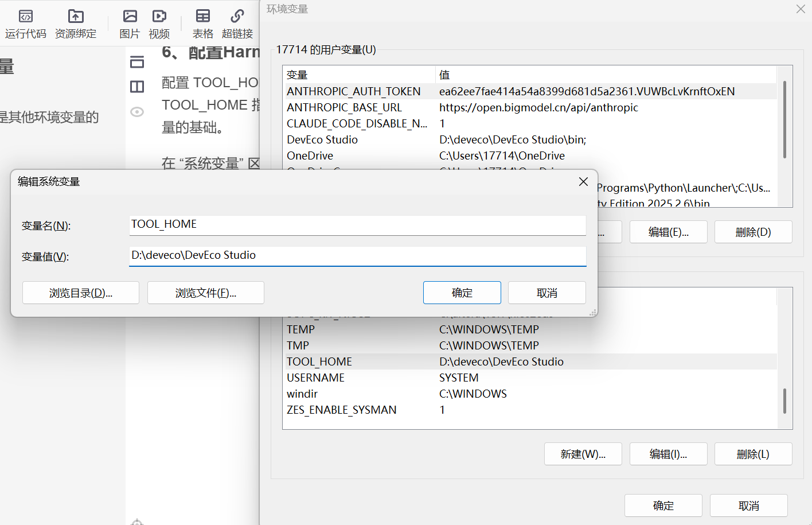Select TEMP system variable row

530,329
